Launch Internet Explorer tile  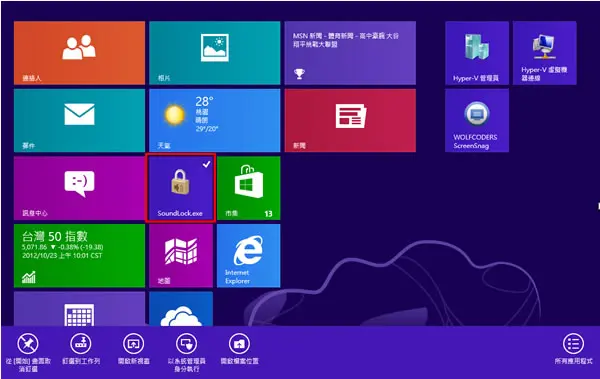[x=248, y=256]
